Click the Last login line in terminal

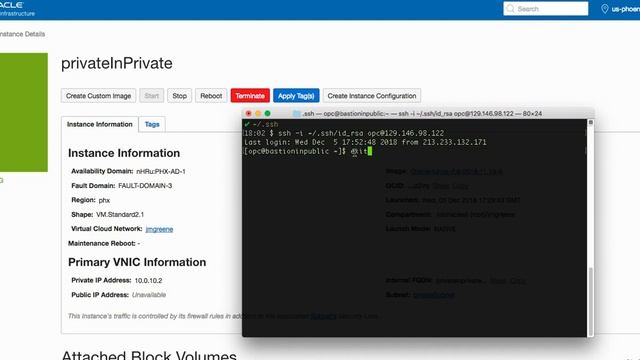click(x=365, y=142)
